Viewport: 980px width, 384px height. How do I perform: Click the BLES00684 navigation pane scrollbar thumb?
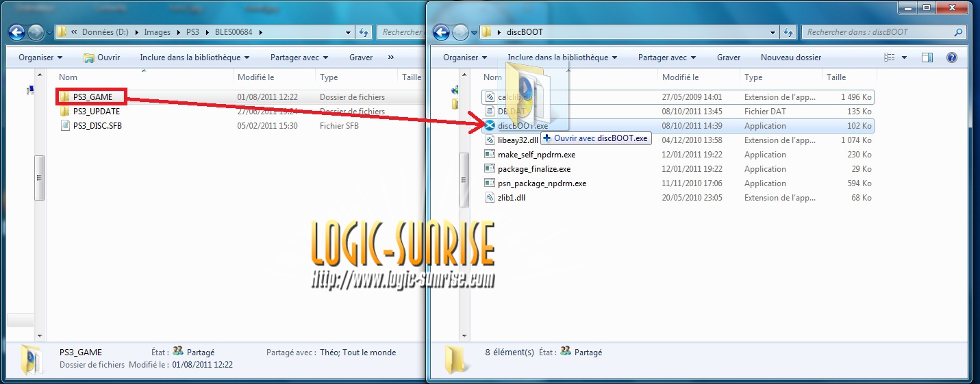tap(40, 178)
